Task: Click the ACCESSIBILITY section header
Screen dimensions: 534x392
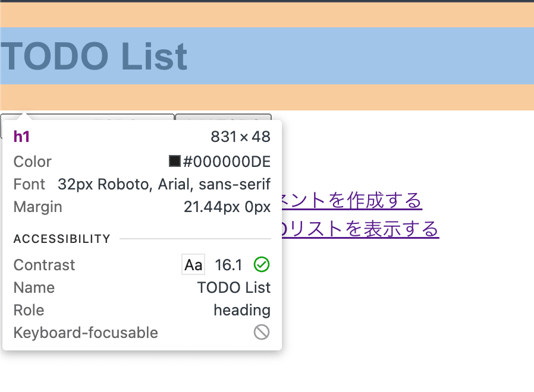Action: [62, 239]
